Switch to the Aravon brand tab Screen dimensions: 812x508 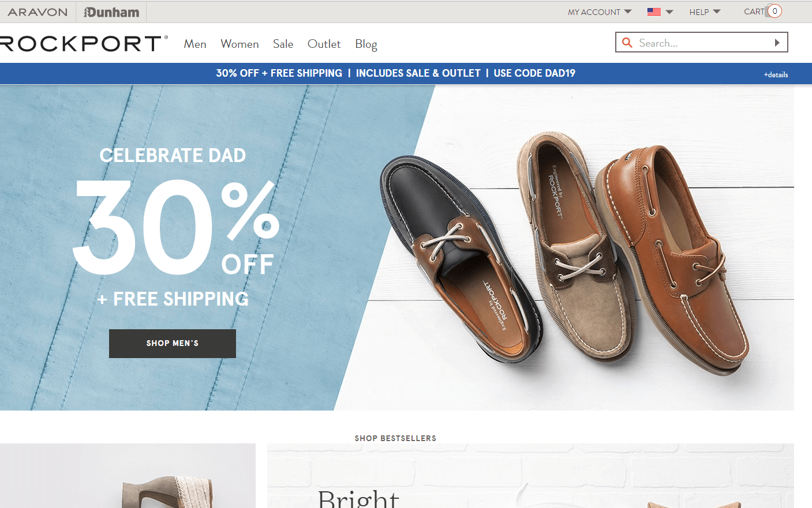(x=38, y=12)
